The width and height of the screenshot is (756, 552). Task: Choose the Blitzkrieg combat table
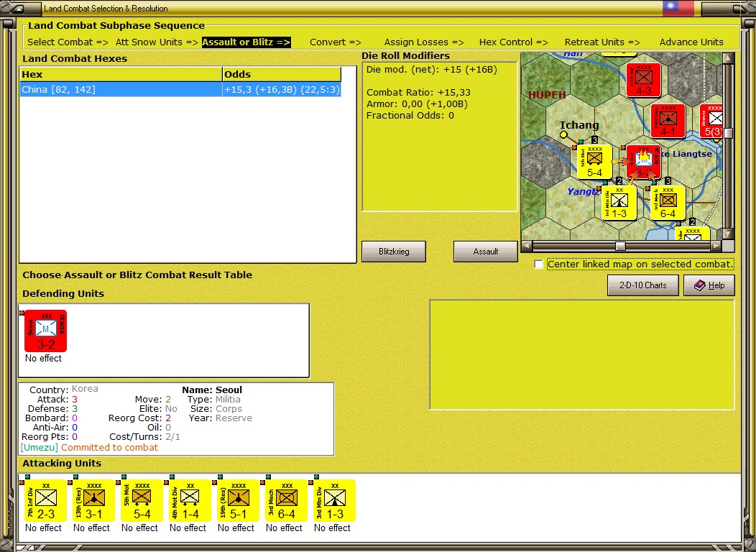394,251
